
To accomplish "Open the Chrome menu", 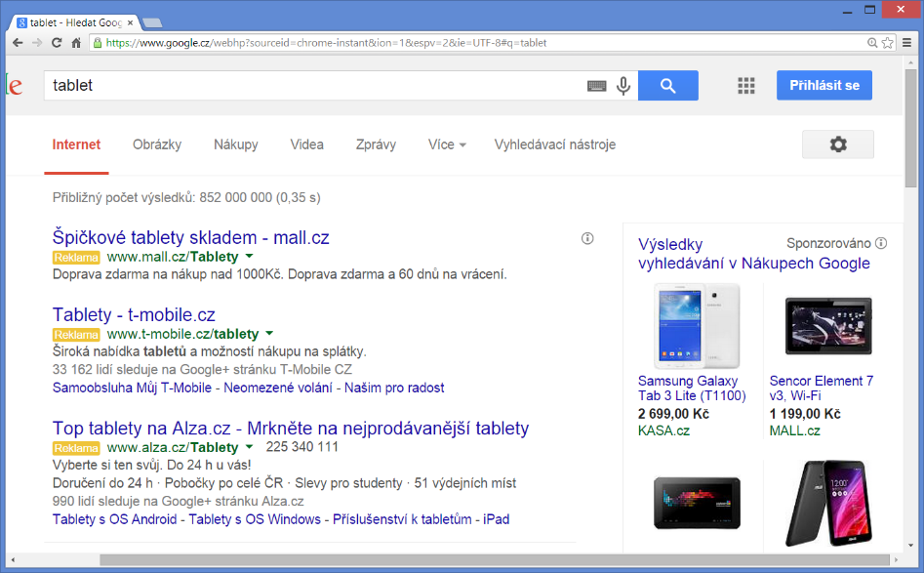I will coord(906,43).
